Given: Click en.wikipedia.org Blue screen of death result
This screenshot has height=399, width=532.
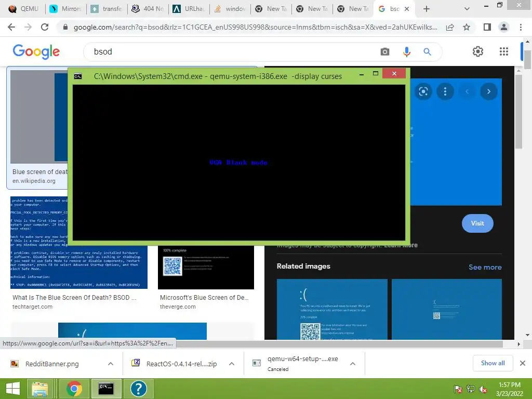Looking at the screenshot, I should pyautogui.click(x=39, y=176).
